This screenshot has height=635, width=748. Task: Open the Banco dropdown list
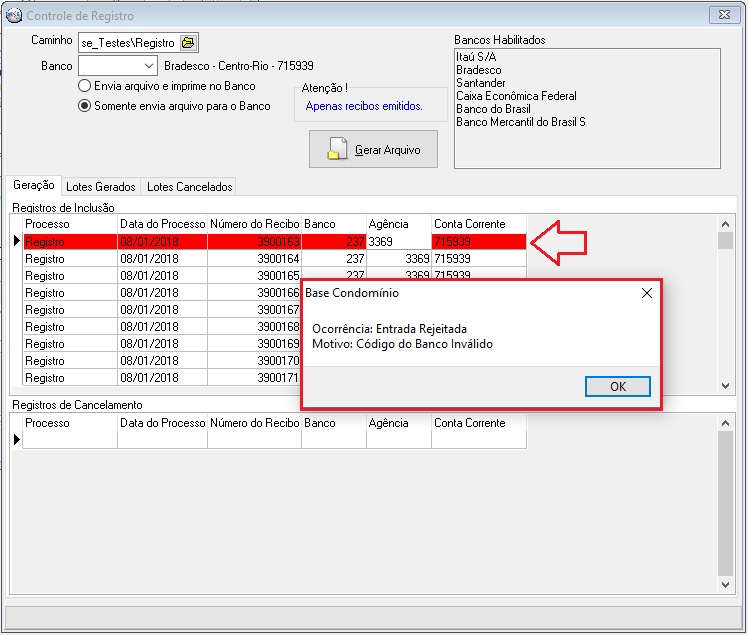148,66
